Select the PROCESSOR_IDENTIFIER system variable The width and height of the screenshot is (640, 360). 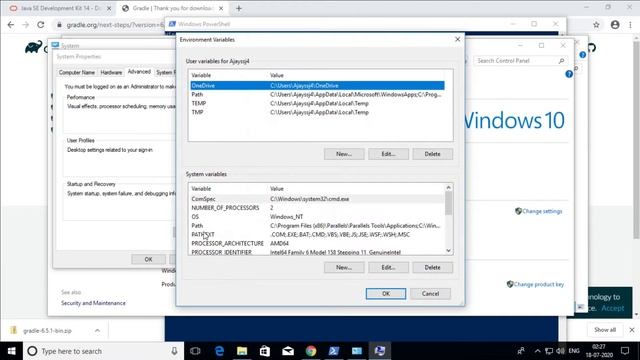coord(318,252)
